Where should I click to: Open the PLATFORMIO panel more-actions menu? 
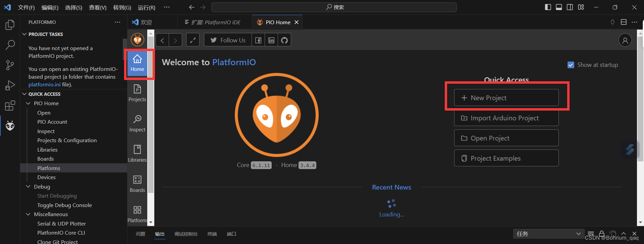tap(117, 22)
